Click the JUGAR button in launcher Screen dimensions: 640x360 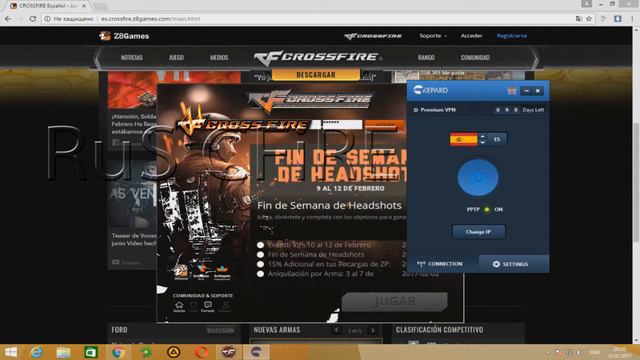pos(394,301)
